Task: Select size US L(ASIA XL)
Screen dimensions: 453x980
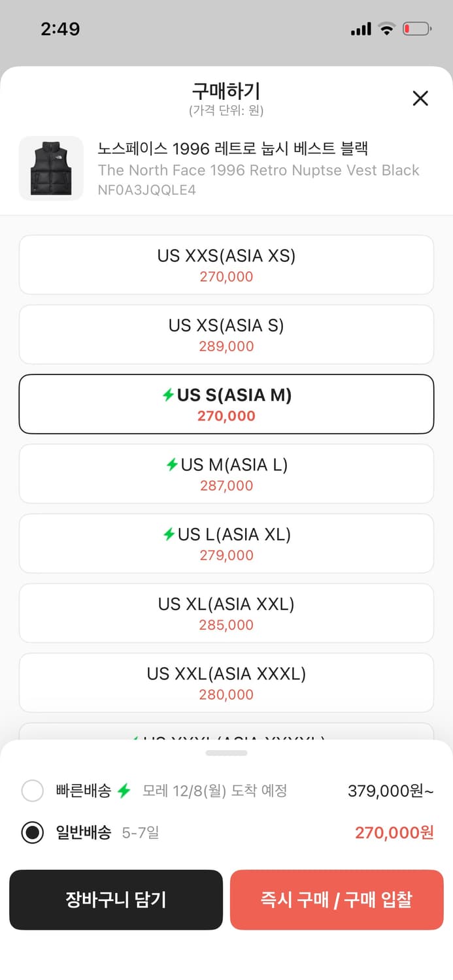Action: click(226, 544)
